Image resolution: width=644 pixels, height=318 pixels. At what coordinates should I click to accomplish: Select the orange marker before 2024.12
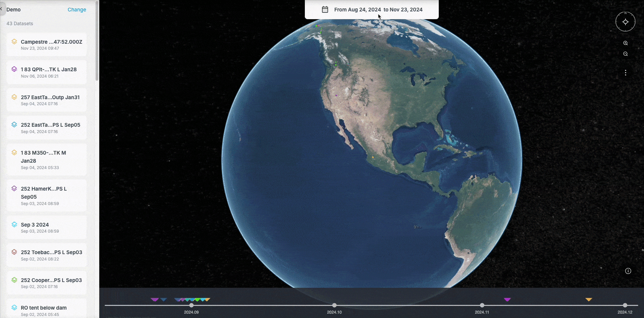tap(588, 300)
